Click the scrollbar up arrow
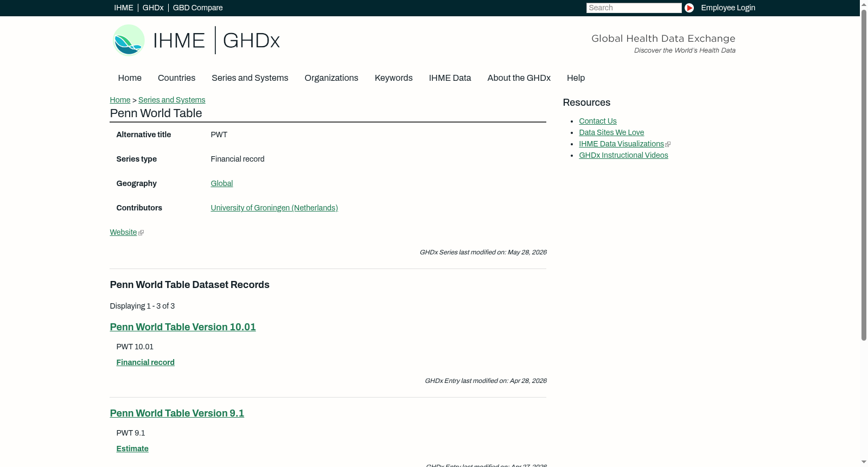 tap(864, 4)
